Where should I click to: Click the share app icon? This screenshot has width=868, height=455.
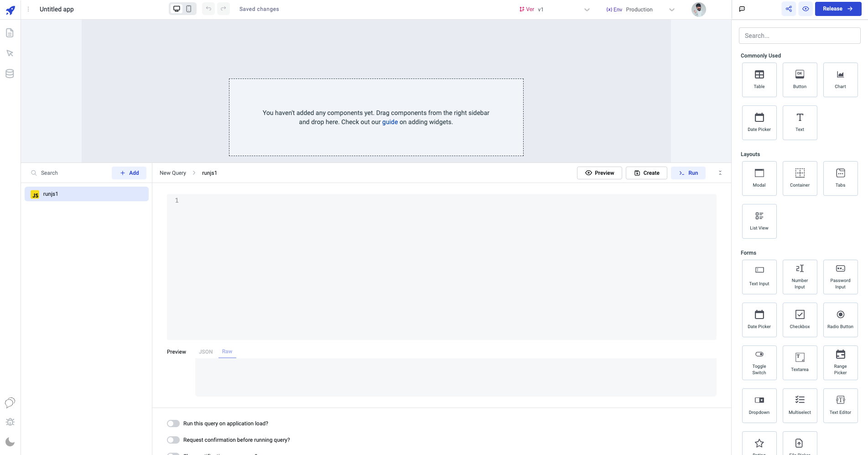tap(789, 9)
